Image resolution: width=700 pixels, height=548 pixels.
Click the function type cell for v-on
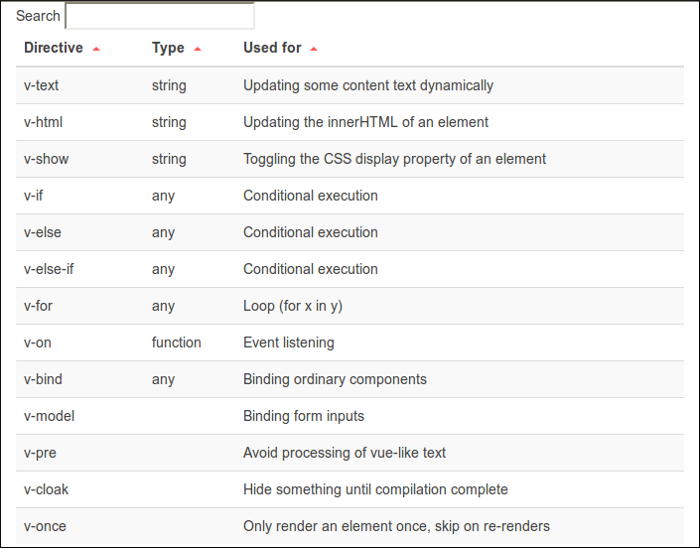coord(176,342)
